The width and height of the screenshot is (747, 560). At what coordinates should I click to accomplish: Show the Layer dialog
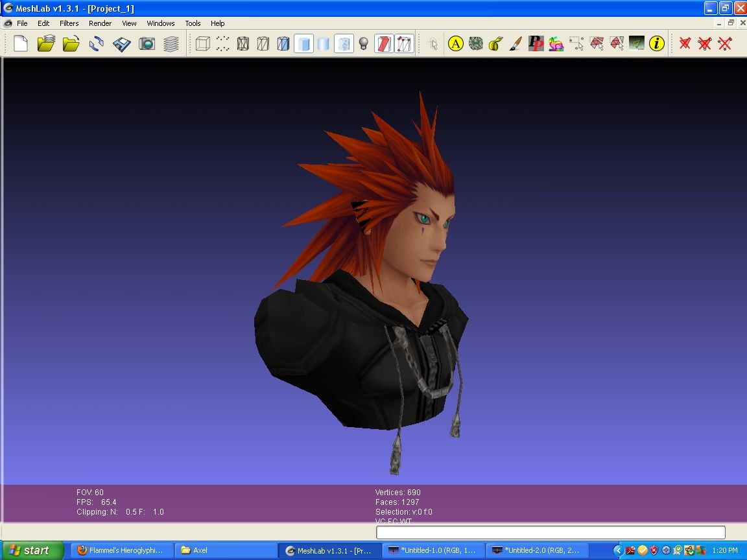tap(172, 43)
